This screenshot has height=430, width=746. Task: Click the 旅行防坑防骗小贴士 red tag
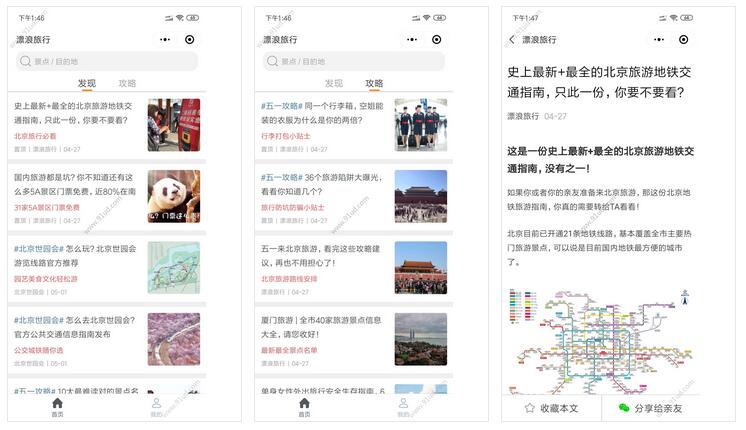click(293, 207)
